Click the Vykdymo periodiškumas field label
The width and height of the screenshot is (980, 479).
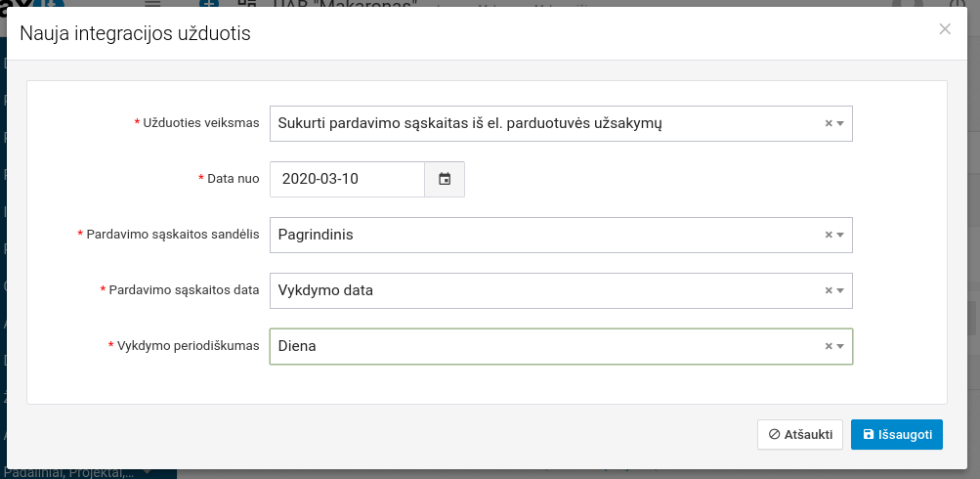click(188, 346)
